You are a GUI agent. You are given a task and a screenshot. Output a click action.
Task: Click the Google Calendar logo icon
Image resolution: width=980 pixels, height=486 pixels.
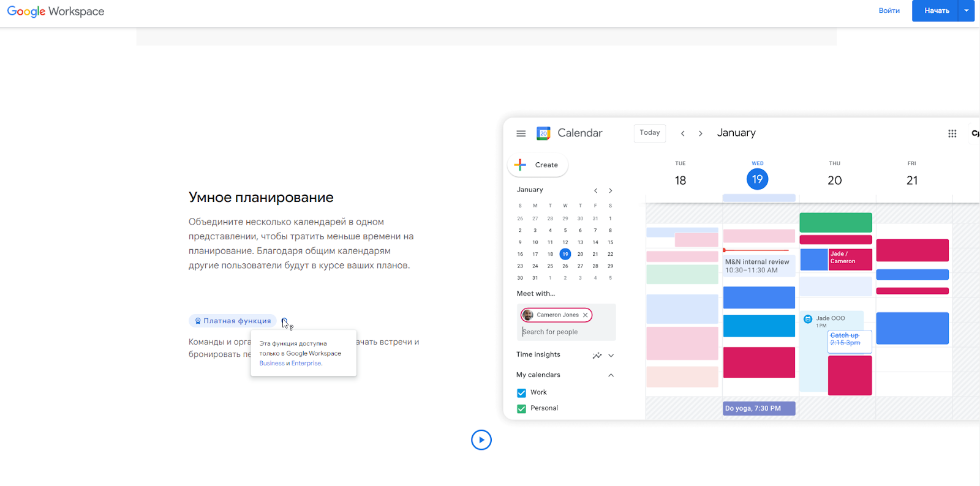pos(543,133)
